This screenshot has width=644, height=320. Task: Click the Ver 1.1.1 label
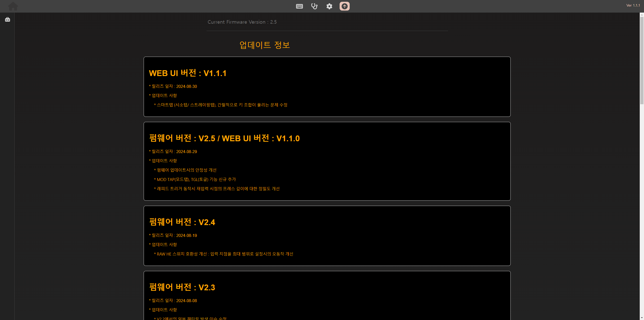[x=633, y=5]
